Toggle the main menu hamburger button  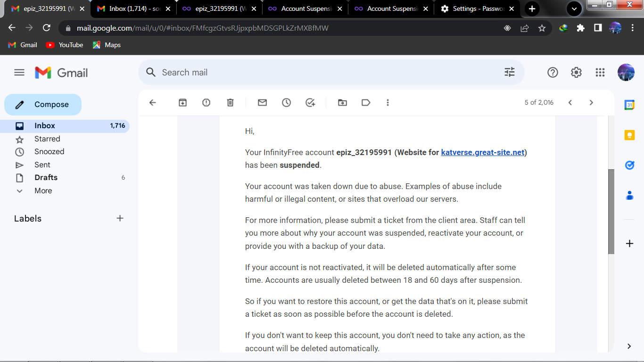(x=19, y=73)
